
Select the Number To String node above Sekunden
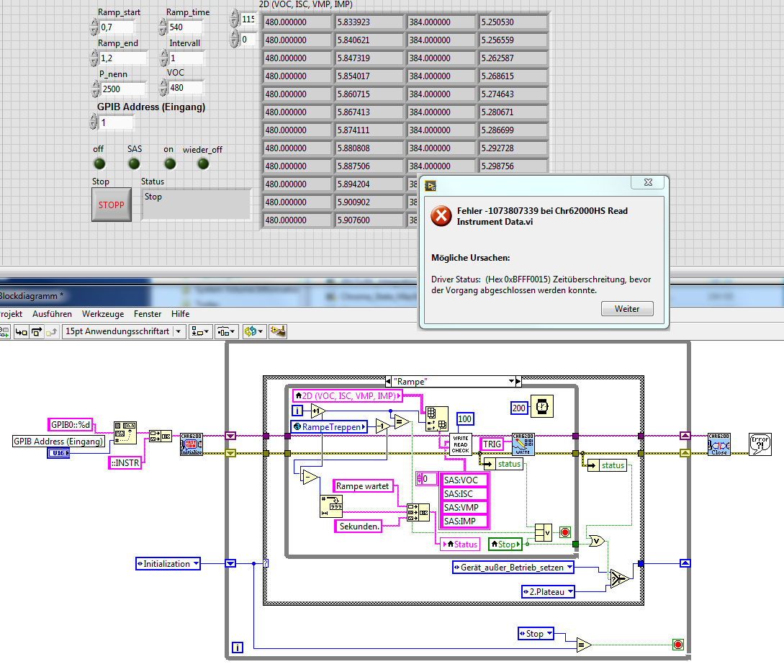331,506
